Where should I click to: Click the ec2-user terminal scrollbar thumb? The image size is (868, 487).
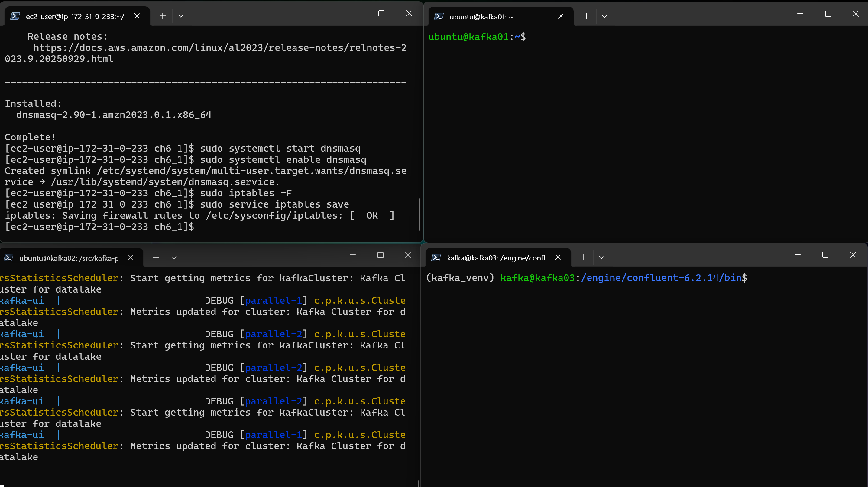point(419,214)
